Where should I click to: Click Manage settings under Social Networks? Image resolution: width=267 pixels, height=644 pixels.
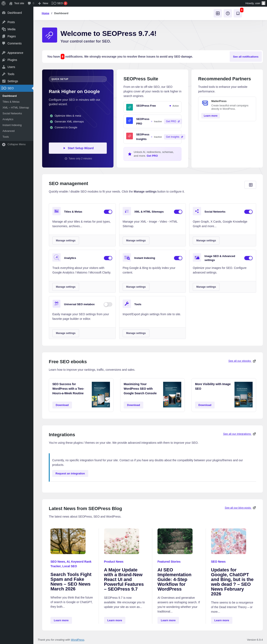point(206,241)
